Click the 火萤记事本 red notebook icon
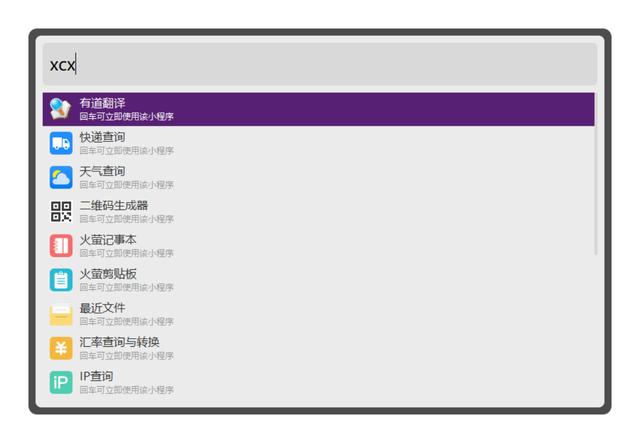This screenshot has height=443, width=640. click(x=61, y=245)
